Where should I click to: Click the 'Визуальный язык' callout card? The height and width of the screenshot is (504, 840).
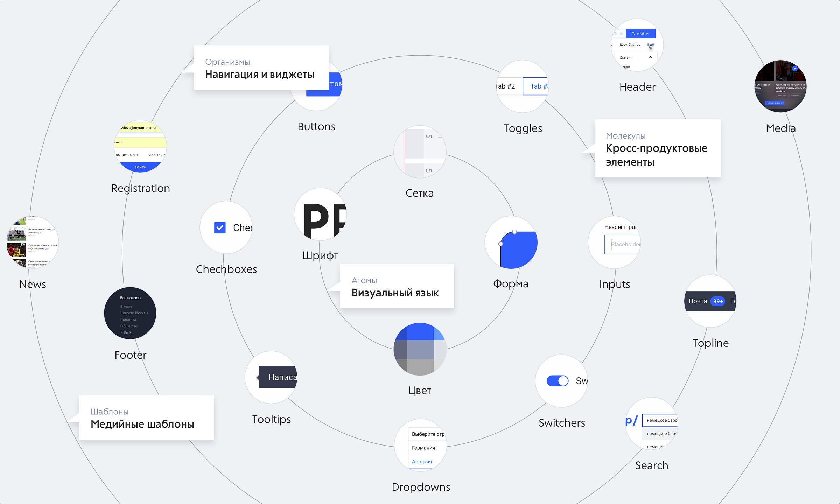point(397,286)
